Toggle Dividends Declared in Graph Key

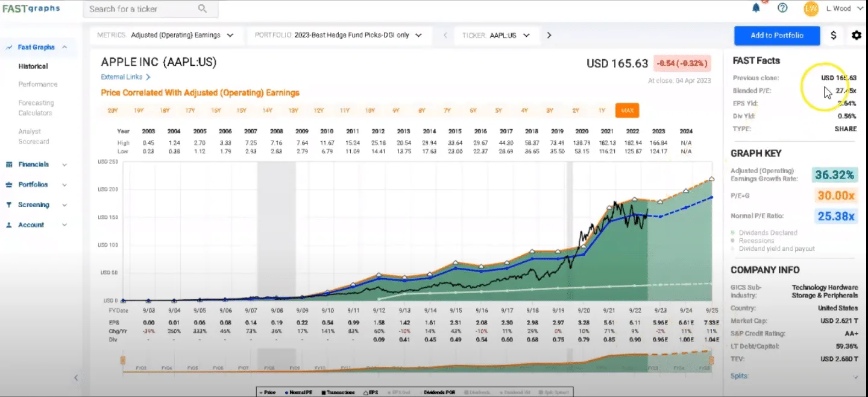[x=764, y=233]
